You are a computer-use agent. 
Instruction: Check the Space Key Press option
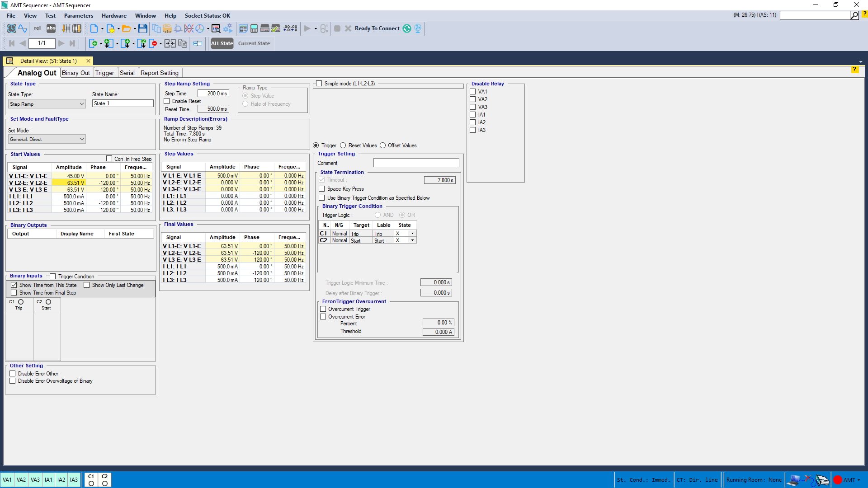(322, 189)
